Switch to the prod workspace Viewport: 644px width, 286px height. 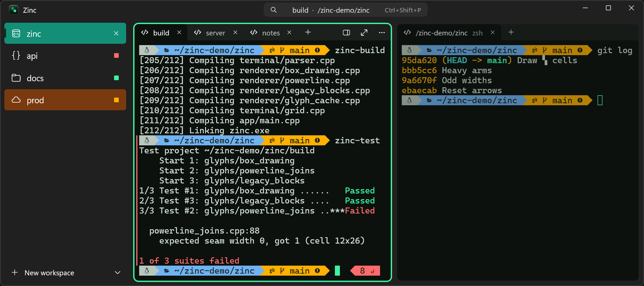[x=65, y=100]
